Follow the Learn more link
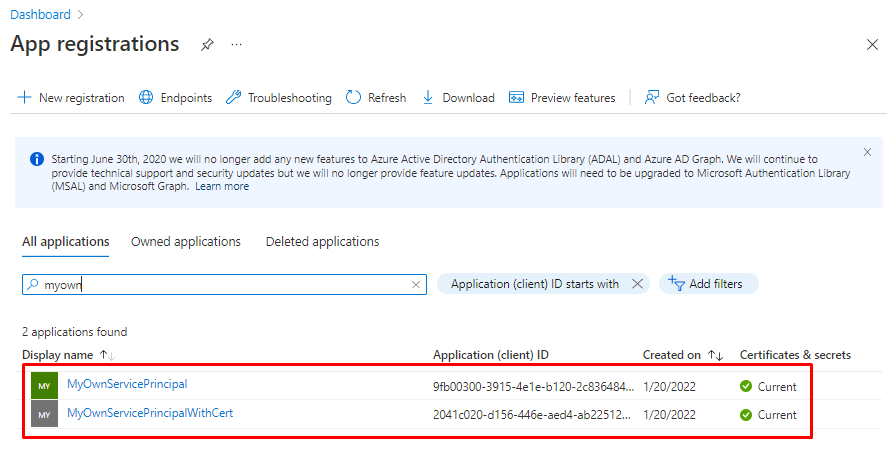 click(x=222, y=186)
